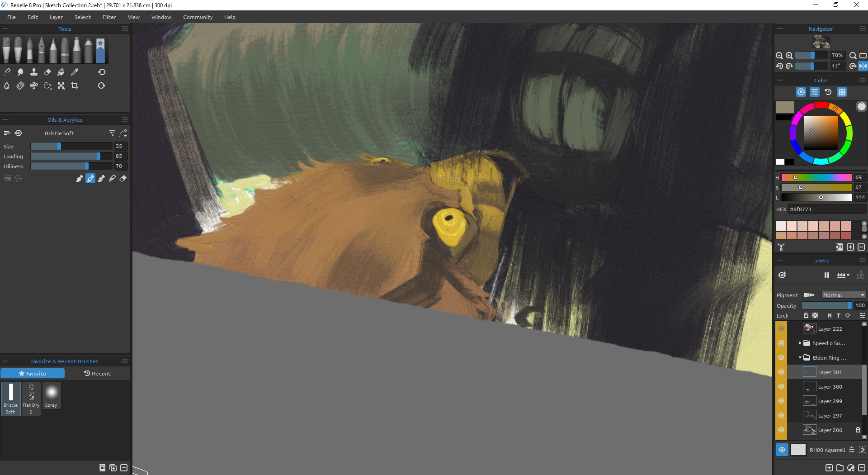Click the Oiliness slider

point(71,166)
